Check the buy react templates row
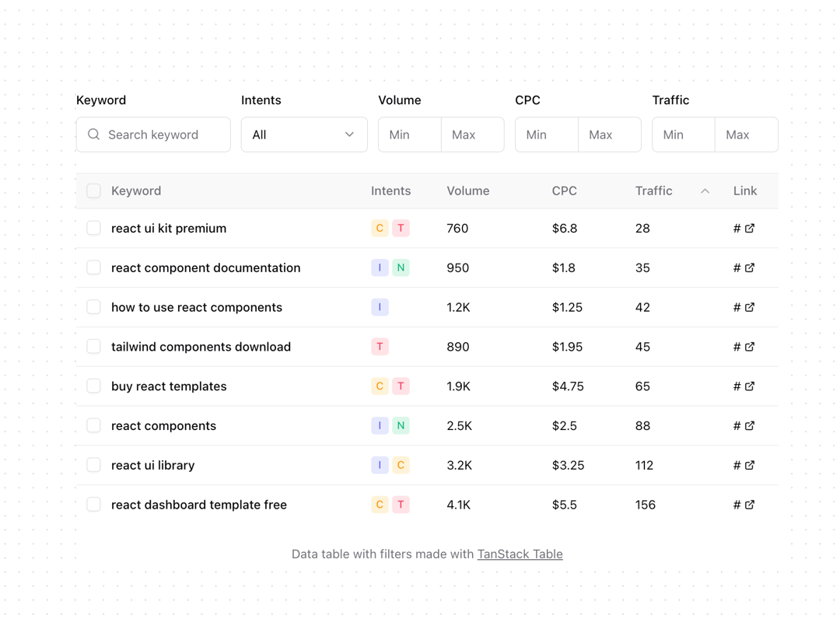This screenshot has width=840, height=626. [94, 386]
